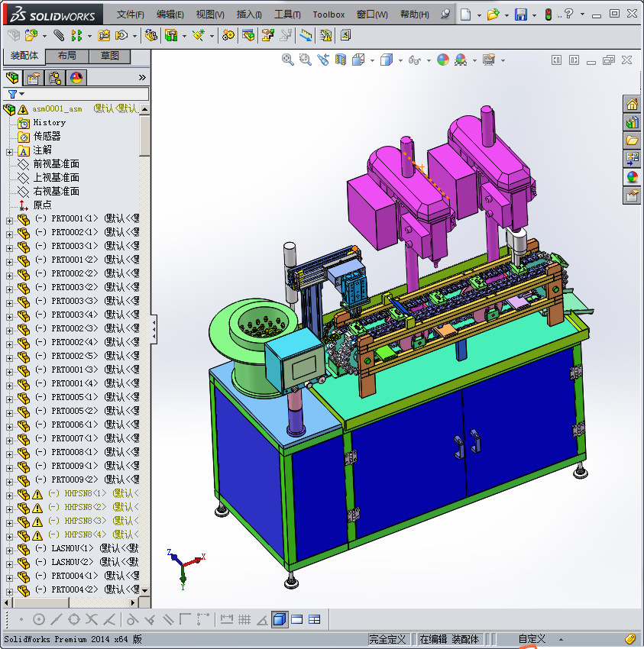Expand more manager tabs with double chevron

[142, 77]
